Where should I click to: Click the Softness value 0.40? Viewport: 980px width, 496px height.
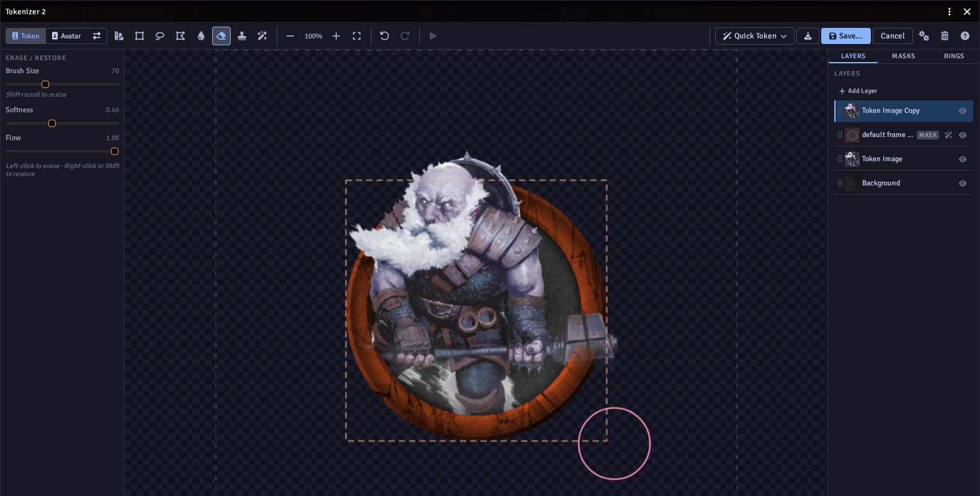(x=112, y=110)
